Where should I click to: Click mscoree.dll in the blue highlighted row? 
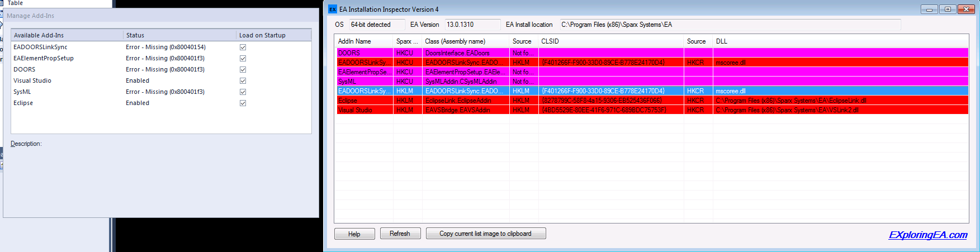[731, 91]
